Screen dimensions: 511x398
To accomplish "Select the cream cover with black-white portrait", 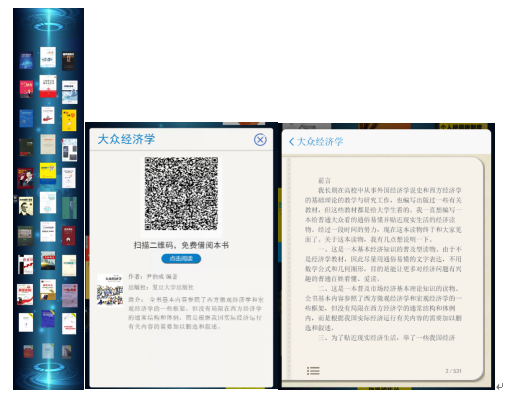I will pos(26,206).
